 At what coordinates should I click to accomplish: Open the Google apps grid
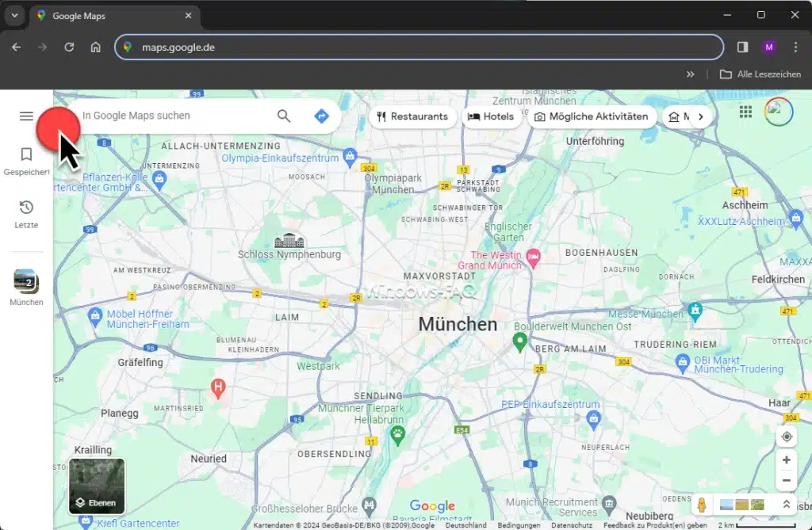point(745,111)
